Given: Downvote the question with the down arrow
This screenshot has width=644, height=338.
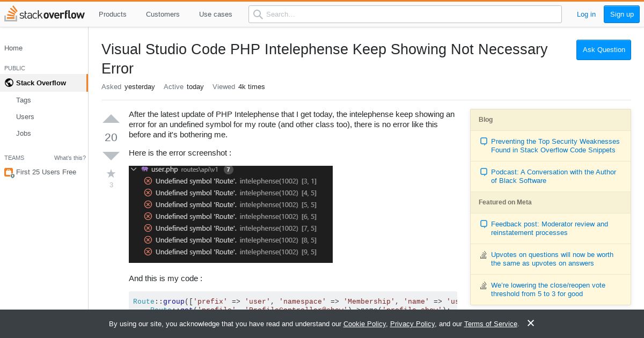Looking at the screenshot, I should pyautogui.click(x=111, y=156).
